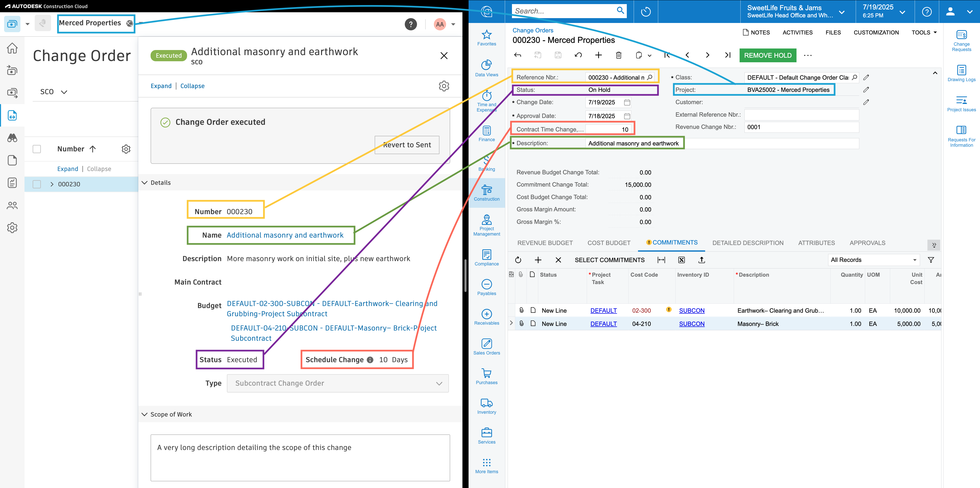Expand the SCO dropdown

click(x=64, y=92)
